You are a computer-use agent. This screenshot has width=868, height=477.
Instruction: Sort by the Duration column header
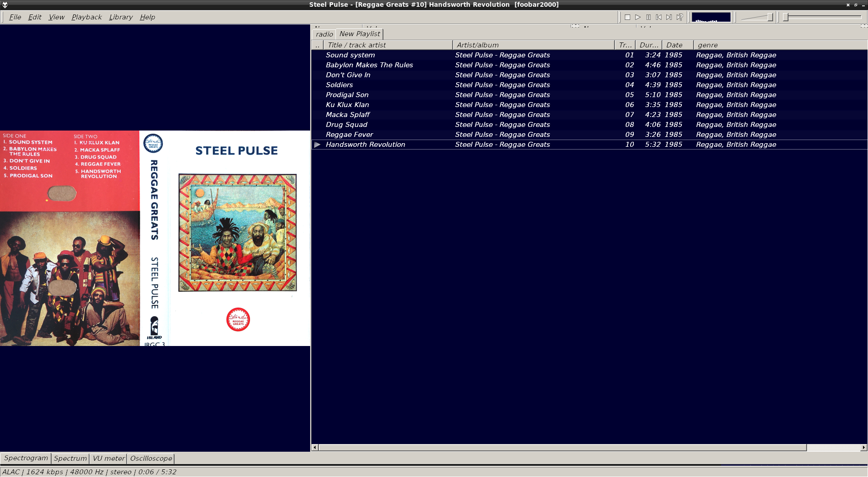(649, 45)
